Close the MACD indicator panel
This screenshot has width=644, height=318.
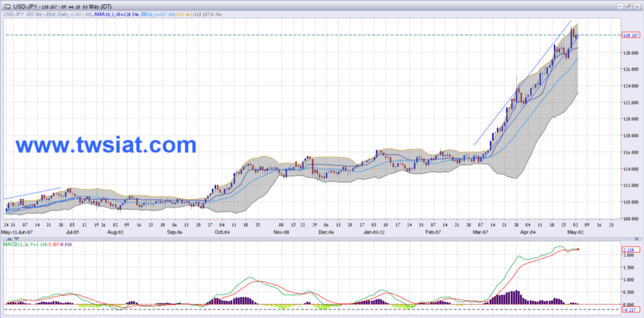[637, 239]
